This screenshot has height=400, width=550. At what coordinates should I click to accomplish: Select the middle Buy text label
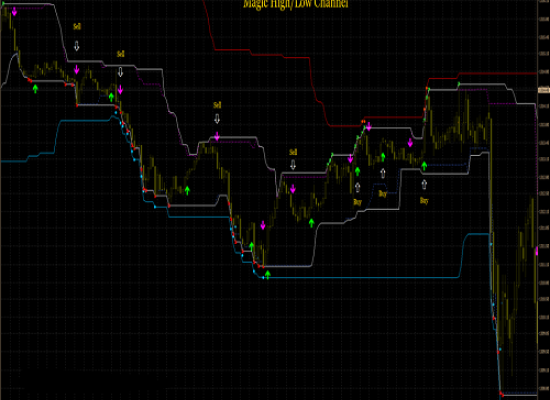tap(383, 194)
